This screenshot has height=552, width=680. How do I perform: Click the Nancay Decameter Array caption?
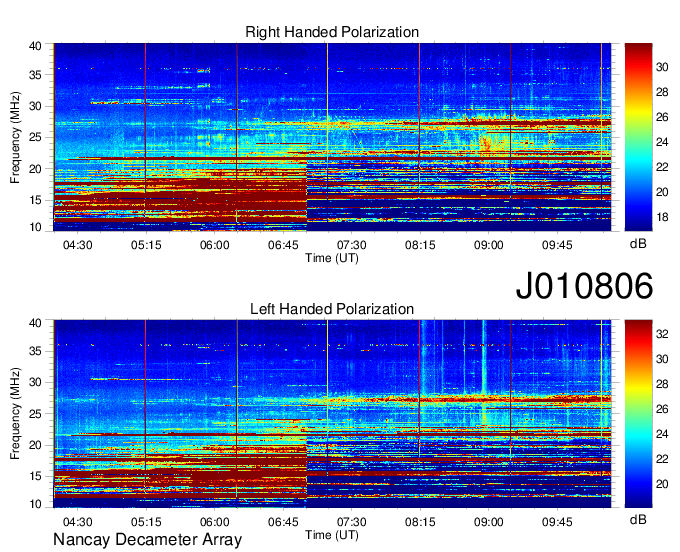(x=147, y=540)
